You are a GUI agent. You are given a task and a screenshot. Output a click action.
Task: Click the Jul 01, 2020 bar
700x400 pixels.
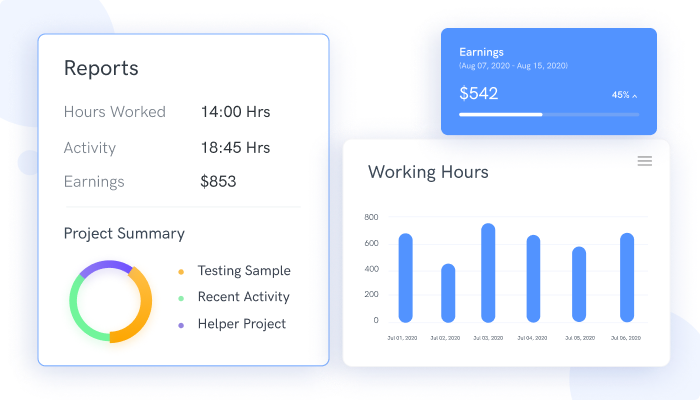(x=405, y=278)
